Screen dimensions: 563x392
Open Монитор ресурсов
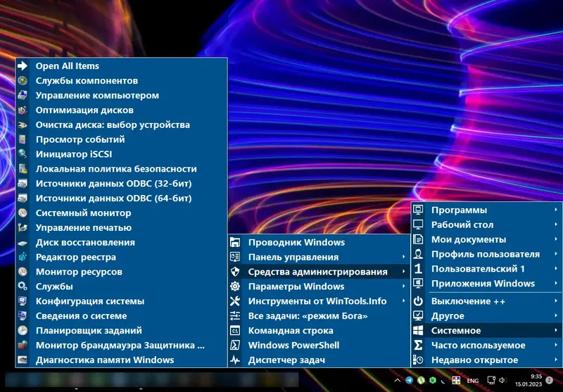coord(121,272)
